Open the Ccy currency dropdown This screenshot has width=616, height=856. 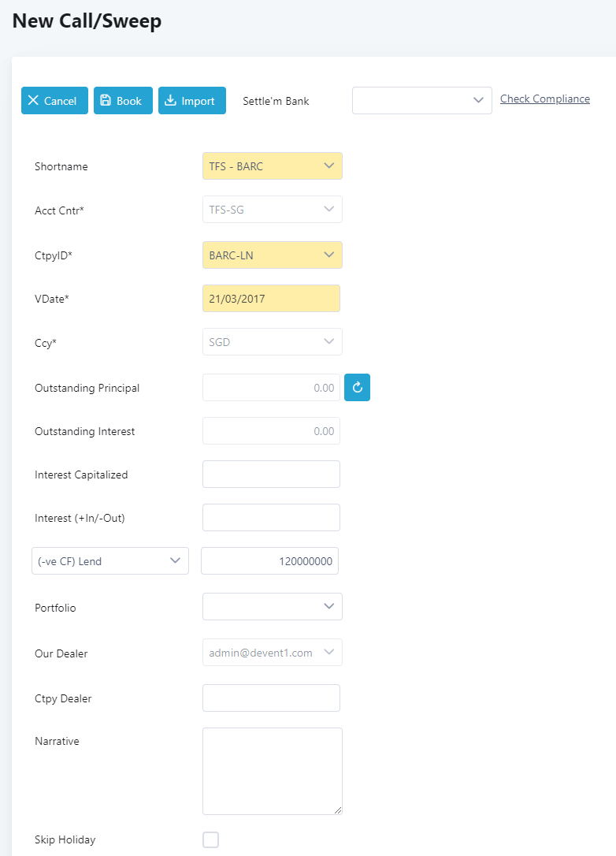point(272,342)
